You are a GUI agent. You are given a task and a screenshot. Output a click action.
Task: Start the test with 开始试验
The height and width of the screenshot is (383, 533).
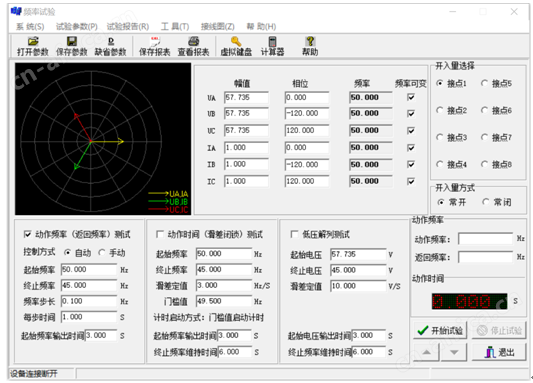pos(440,330)
